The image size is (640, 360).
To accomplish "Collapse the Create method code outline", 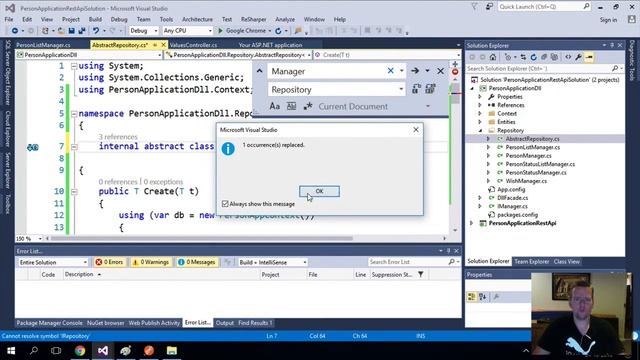I will click(74, 191).
